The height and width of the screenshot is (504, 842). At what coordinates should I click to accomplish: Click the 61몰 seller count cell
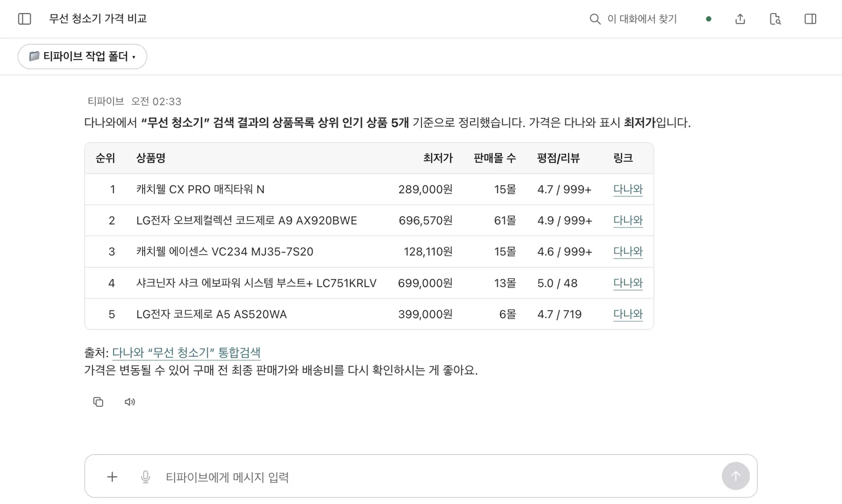[505, 220]
